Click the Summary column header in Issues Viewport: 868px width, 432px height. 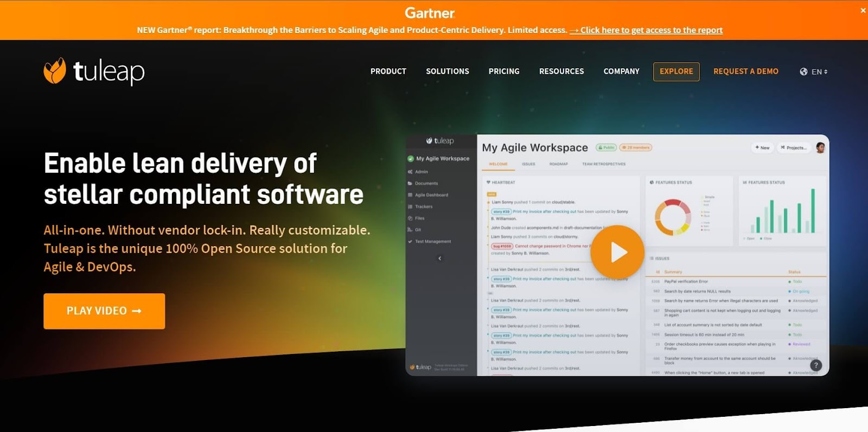point(673,272)
